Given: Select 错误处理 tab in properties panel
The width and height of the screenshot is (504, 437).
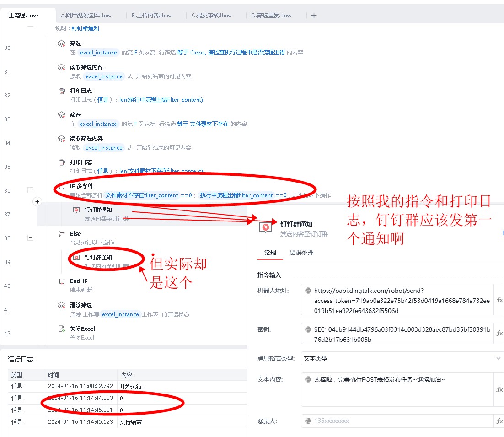Looking at the screenshot, I should pos(301,253).
